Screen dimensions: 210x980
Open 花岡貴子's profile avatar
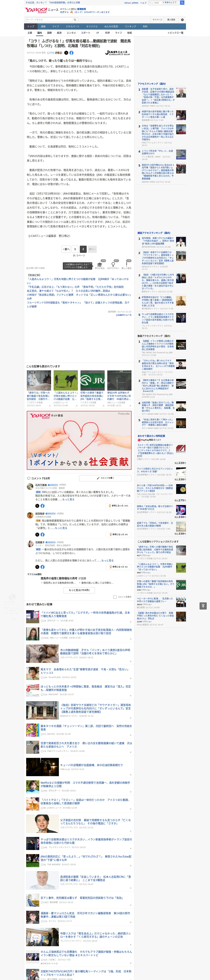[x=30, y=544]
